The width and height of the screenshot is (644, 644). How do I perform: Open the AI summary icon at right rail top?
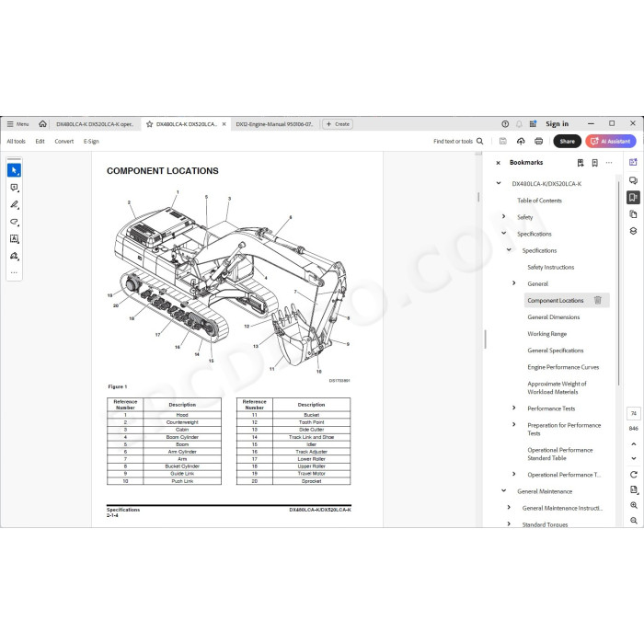coord(633,162)
